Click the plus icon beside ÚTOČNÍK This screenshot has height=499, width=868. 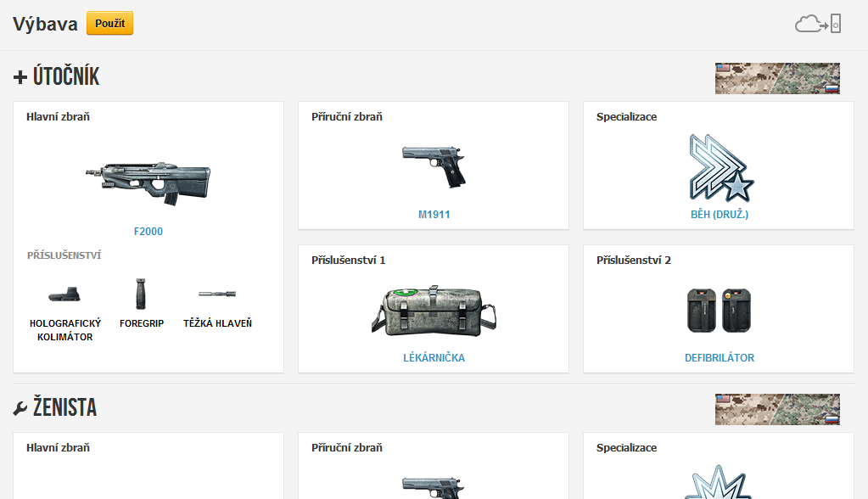[x=20, y=77]
